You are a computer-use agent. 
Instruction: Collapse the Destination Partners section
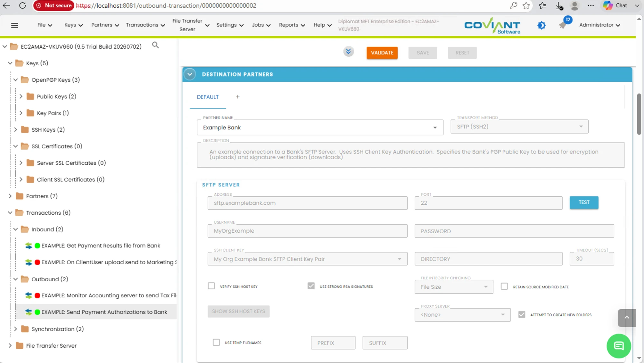pyautogui.click(x=190, y=74)
